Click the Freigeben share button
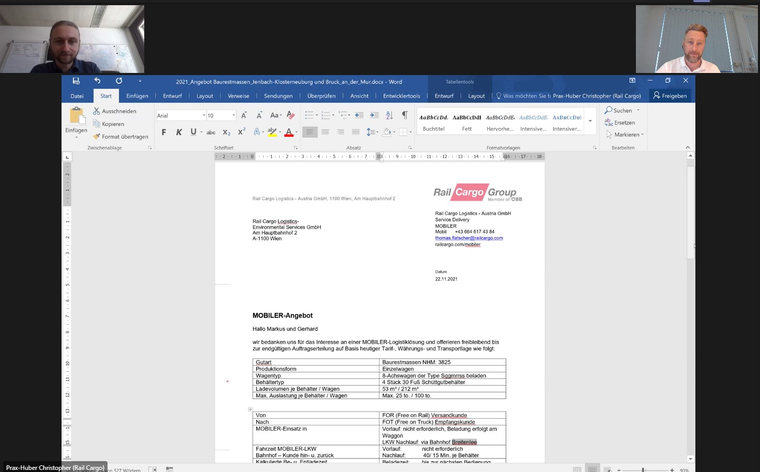Screen dimensions: 760x472 pos(670,95)
